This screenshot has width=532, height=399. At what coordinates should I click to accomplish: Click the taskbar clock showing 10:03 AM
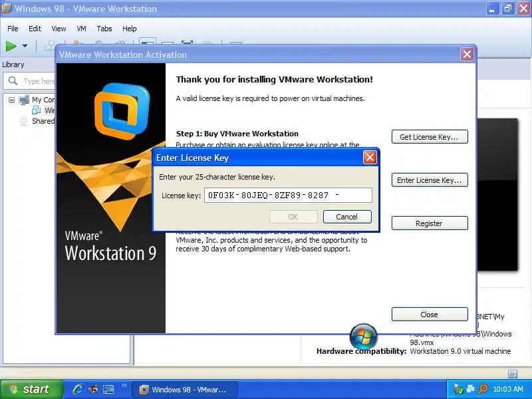(x=507, y=389)
